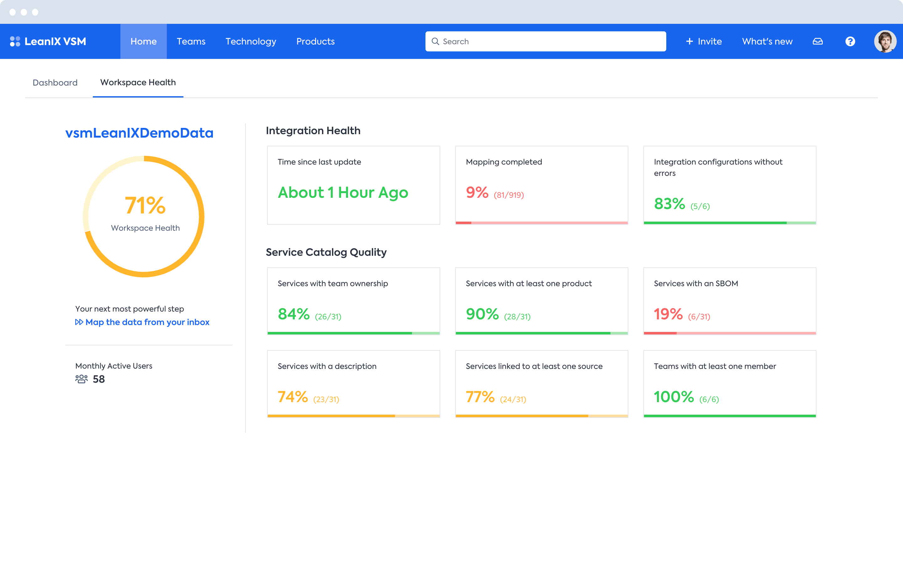Click the '(24/31)' count
Screen dimensions: 903x588
coord(513,399)
